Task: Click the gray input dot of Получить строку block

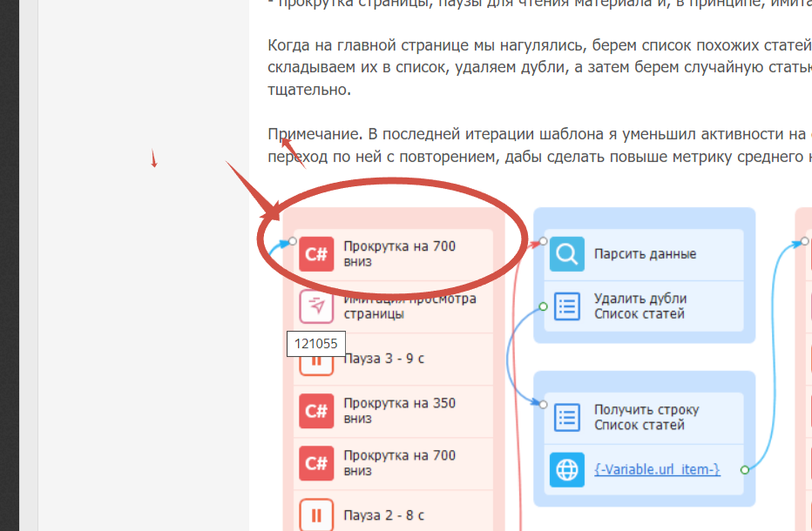Action: point(543,404)
